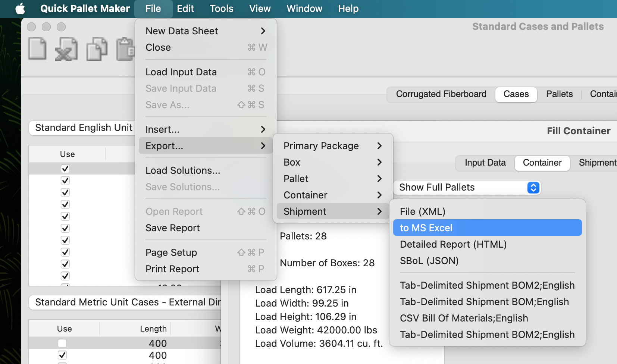Export shipment to MS Excel

click(488, 228)
